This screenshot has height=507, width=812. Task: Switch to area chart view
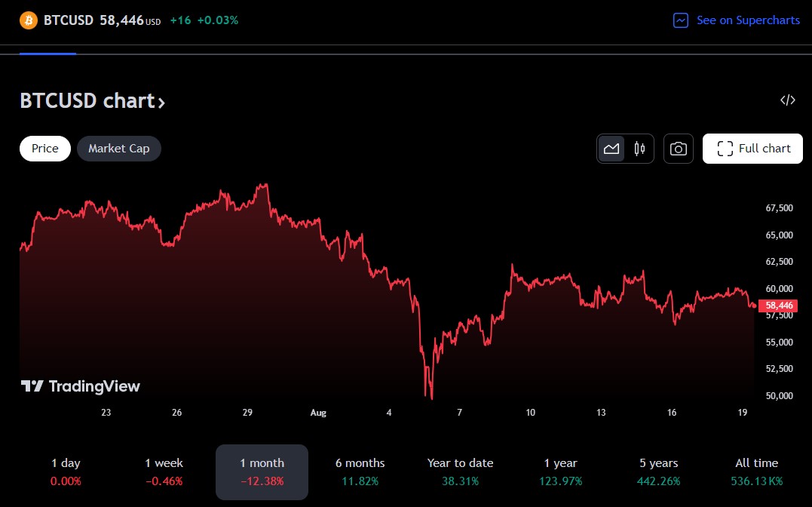(611, 149)
